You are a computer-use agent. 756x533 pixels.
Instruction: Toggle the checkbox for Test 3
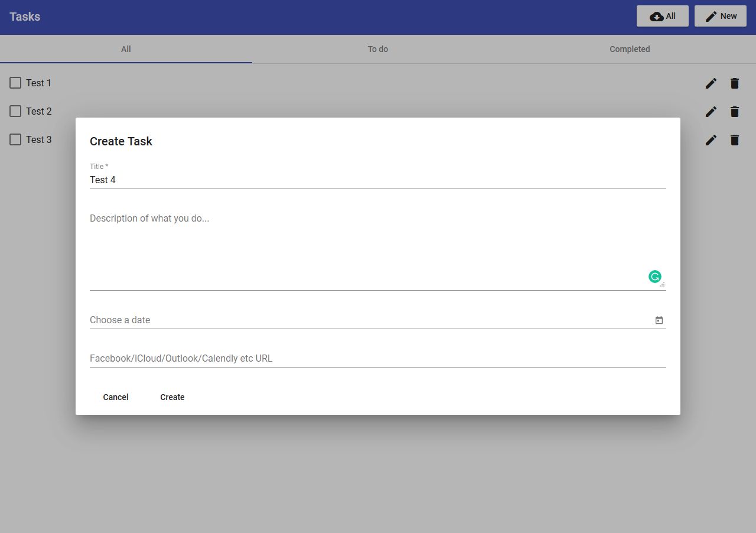click(15, 139)
